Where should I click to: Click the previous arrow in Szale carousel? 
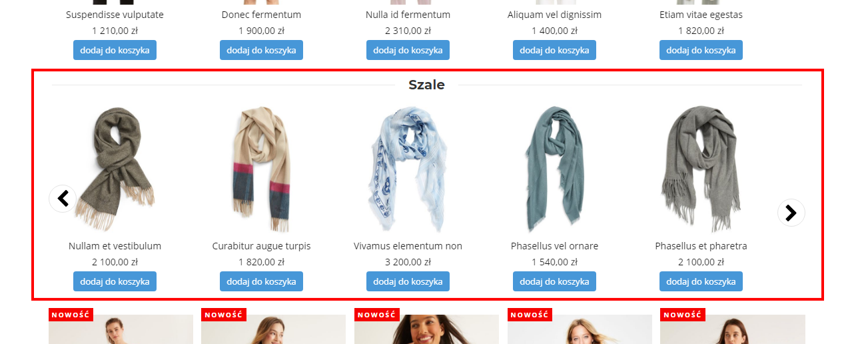63,199
